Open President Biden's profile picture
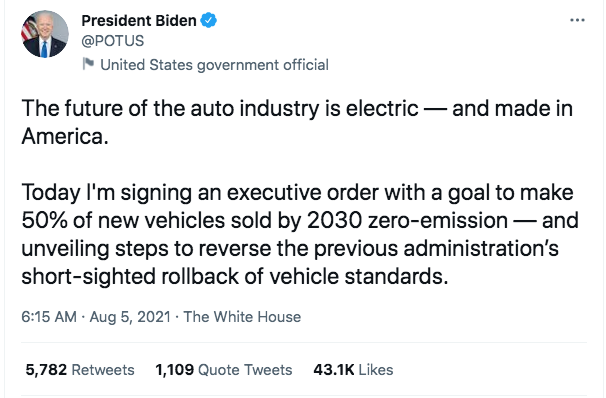 [45, 34]
